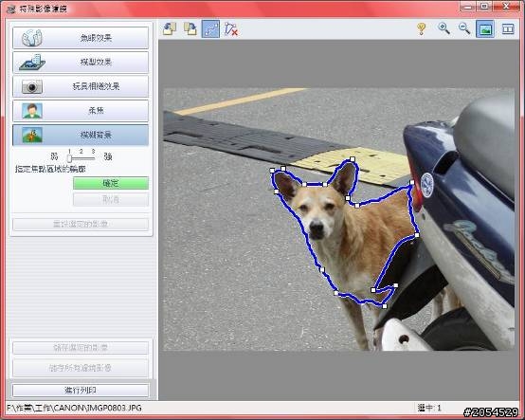Zoom in with the plus magnifier
525x420 pixels.
pos(444,28)
